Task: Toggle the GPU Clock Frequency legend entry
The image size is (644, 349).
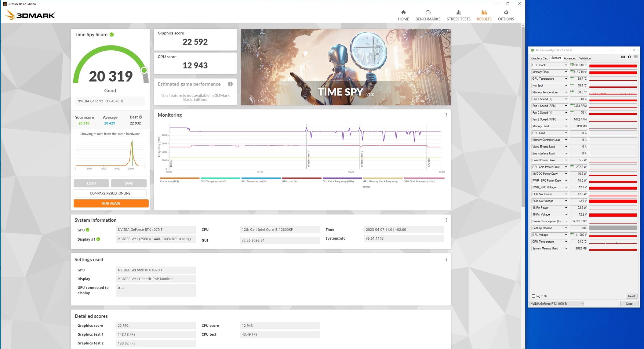Action: [x=424, y=180]
